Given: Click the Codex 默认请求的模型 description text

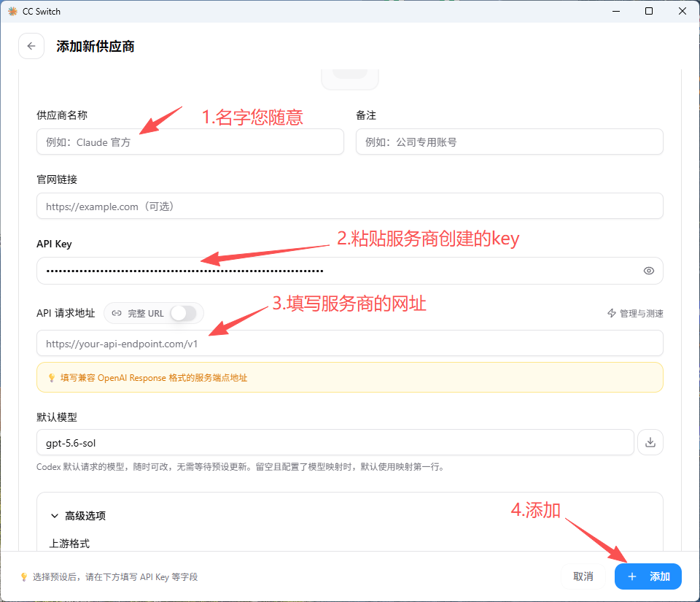Looking at the screenshot, I should coord(241,467).
